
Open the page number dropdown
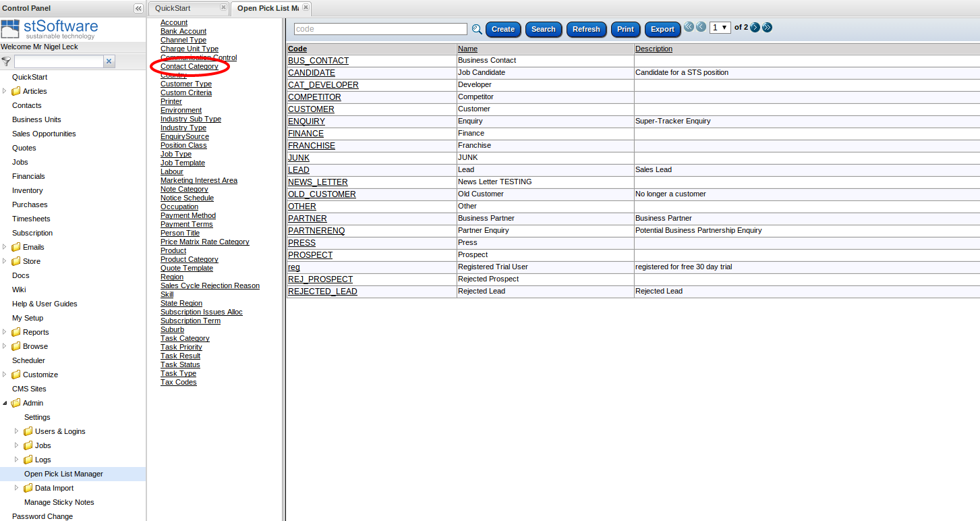pyautogui.click(x=720, y=27)
